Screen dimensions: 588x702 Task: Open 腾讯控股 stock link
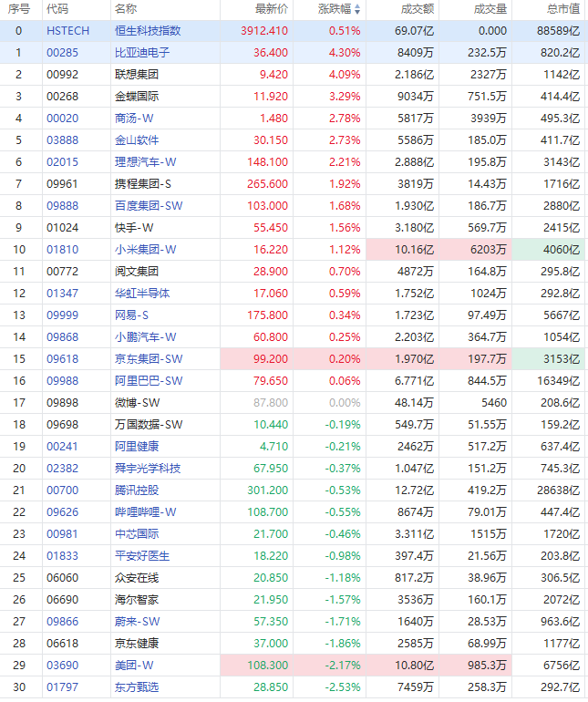tap(137, 490)
